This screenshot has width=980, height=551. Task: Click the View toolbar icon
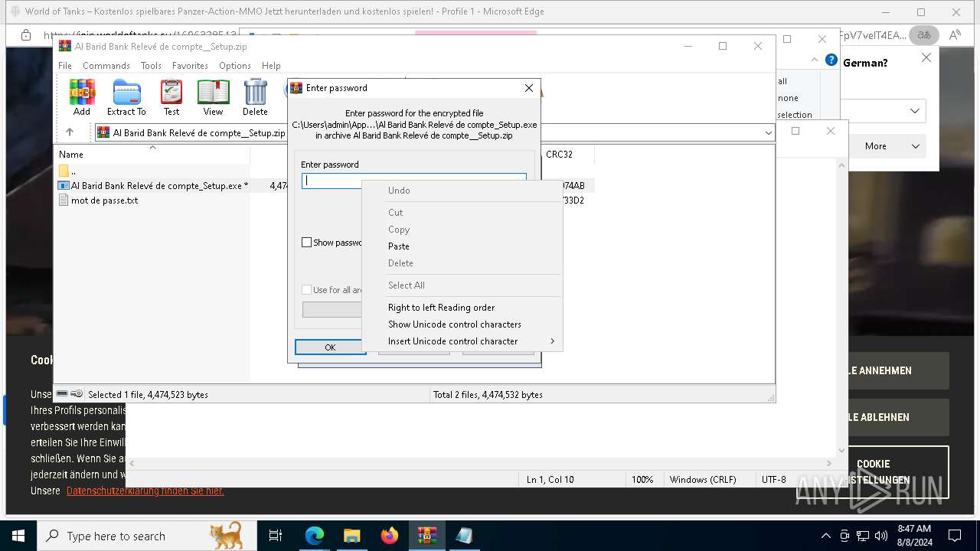pyautogui.click(x=213, y=97)
